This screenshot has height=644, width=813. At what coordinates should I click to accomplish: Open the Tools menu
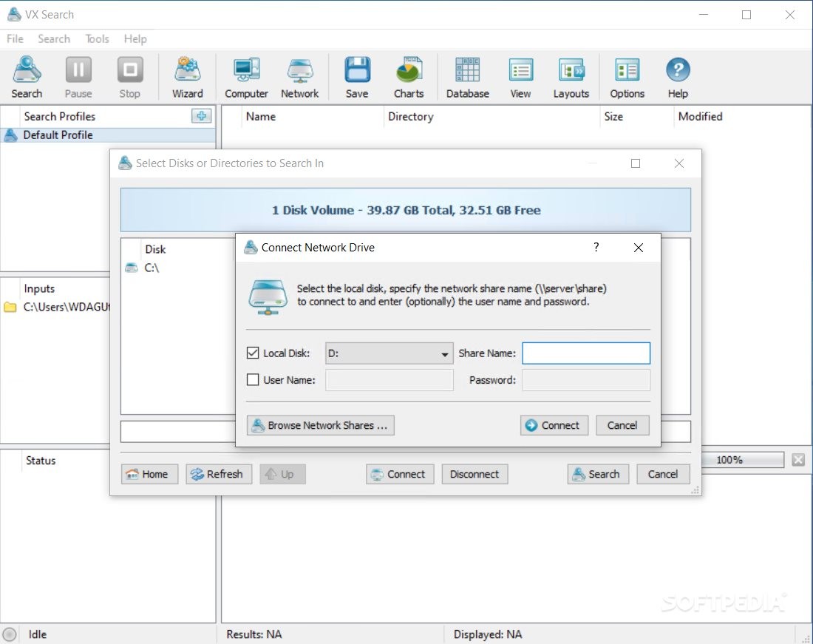[x=97, y=39]
